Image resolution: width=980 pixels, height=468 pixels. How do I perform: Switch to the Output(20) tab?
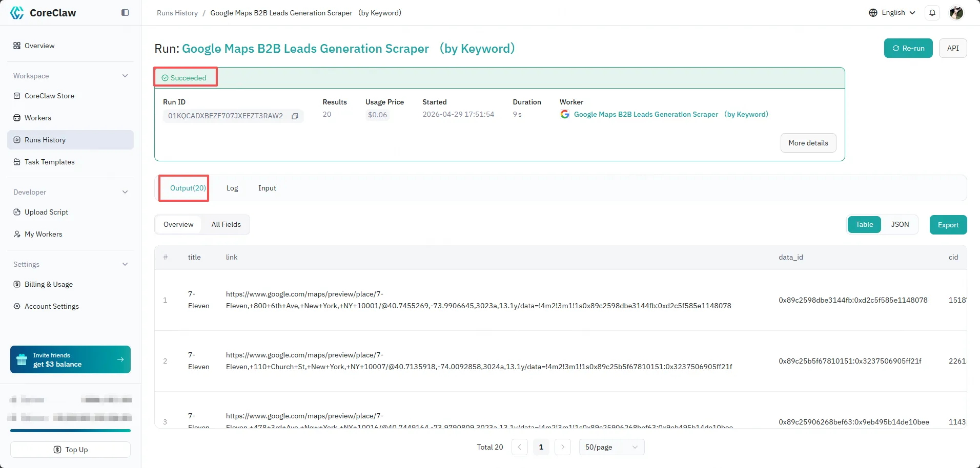[188, 188]
